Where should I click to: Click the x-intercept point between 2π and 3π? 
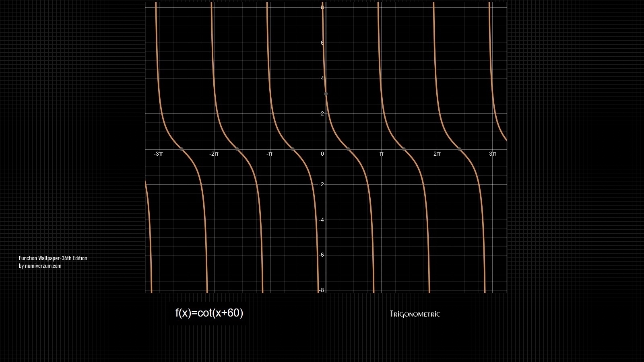point(459,149)
